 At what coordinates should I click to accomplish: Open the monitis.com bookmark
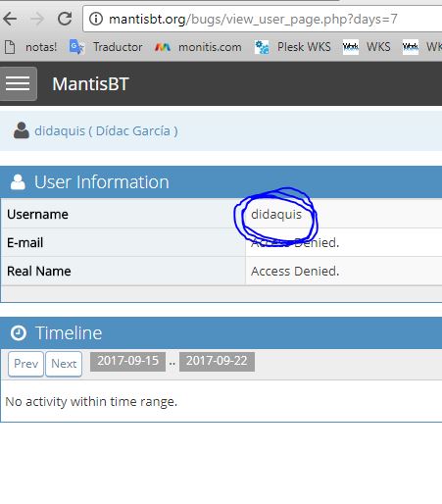198,47
